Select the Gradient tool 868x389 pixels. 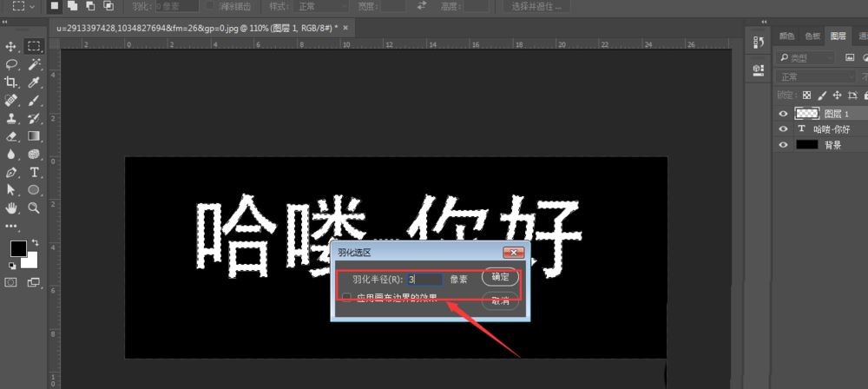coord(34,135)
